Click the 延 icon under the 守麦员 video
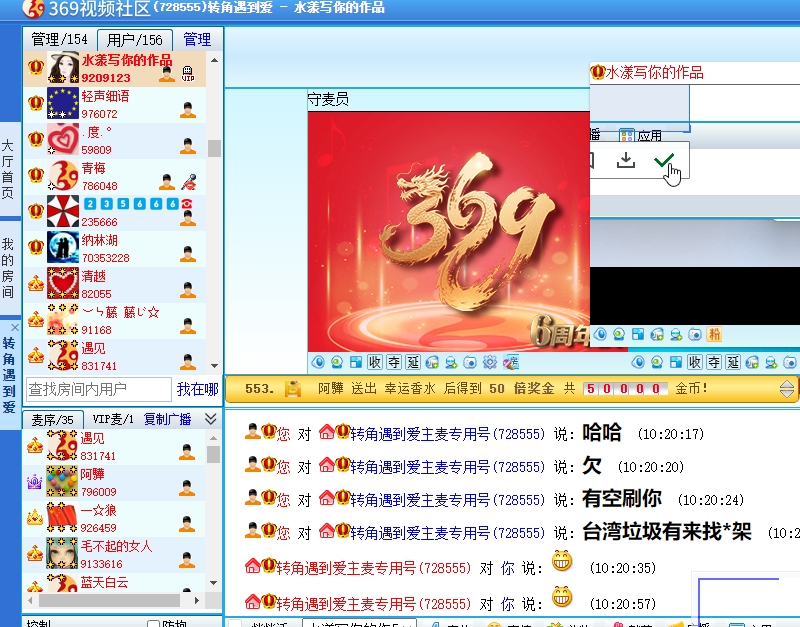Screen dimensions: 800x627 point(413,362)
